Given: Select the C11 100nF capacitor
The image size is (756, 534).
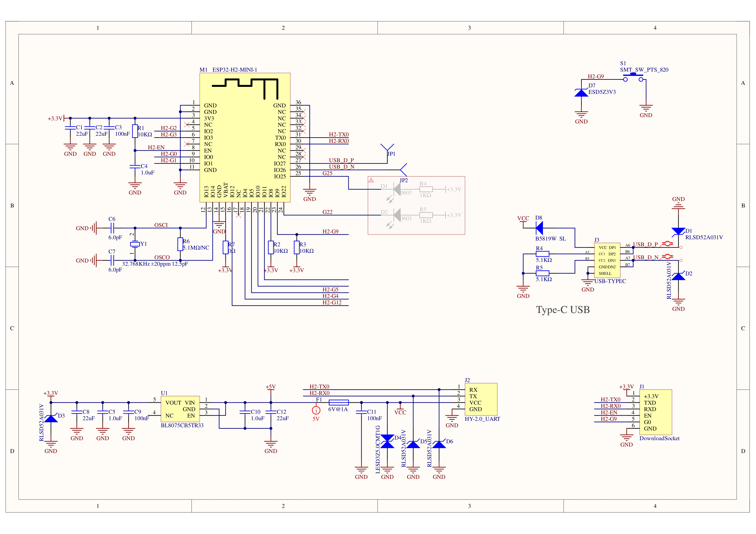Looking at the screenshot, I should coord(362,412).
